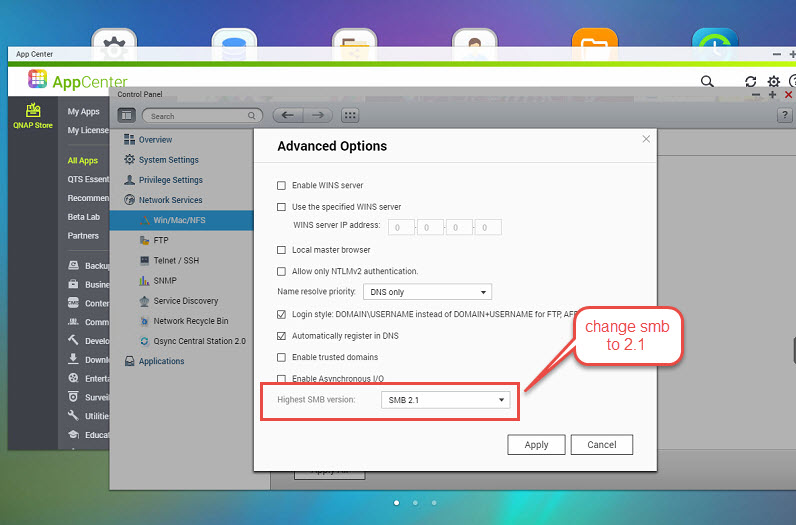Viewport: 796px width, 525px height.
Task: Focus the Control Panel Search field
Action: pyautogui.click(x=202, y=116)
